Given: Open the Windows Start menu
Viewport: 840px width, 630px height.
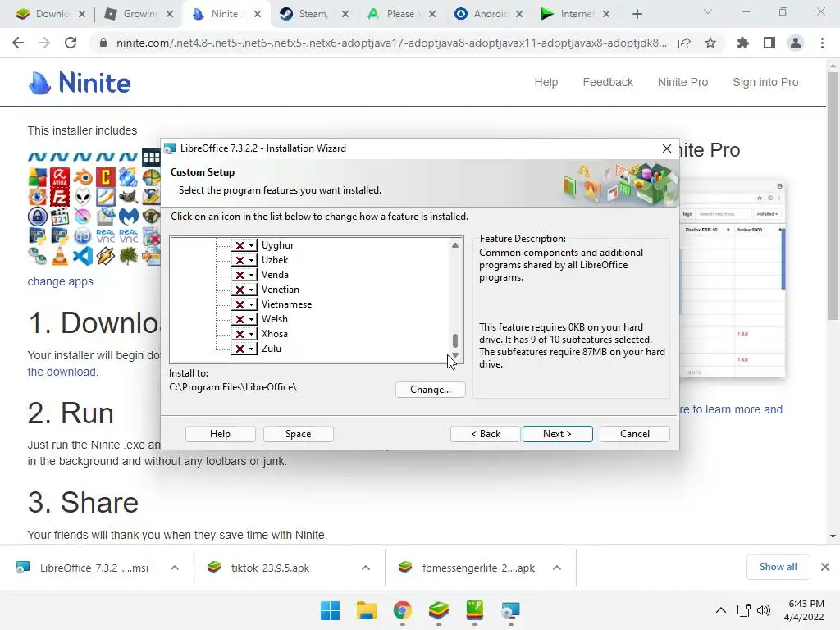Looking at the screenshot, I should point(330,610).
